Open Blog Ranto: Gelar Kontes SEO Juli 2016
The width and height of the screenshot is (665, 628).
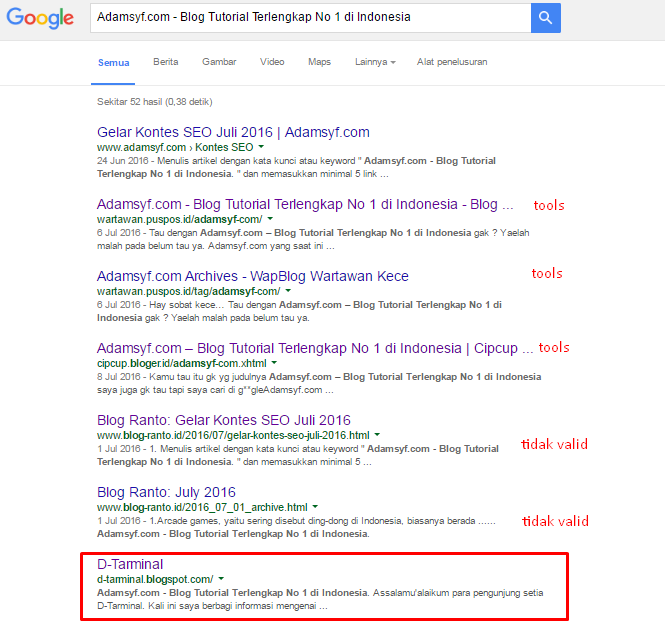pos(224,420)
